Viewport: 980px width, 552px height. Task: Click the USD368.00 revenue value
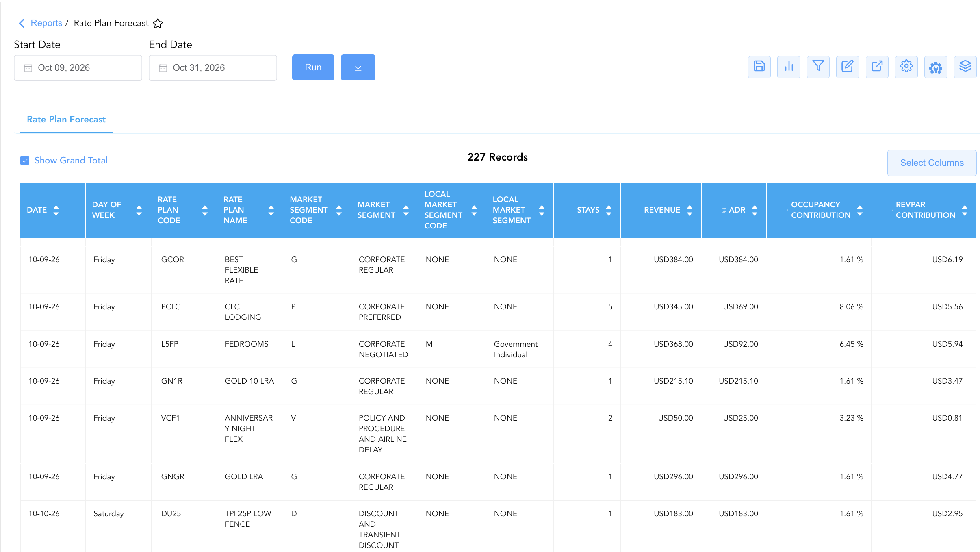tap(673, 344)
